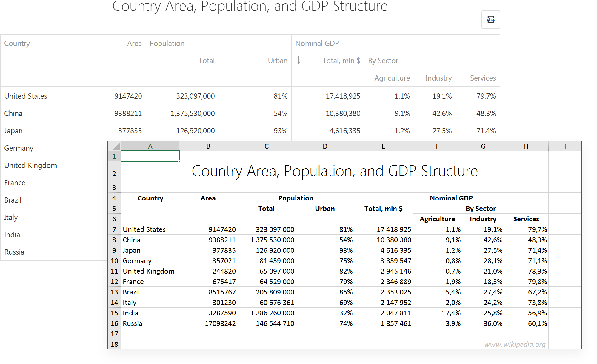Click the bold Country header cell in spreadsheet
This screenshot has width=597, height=364.
(150, 208)
